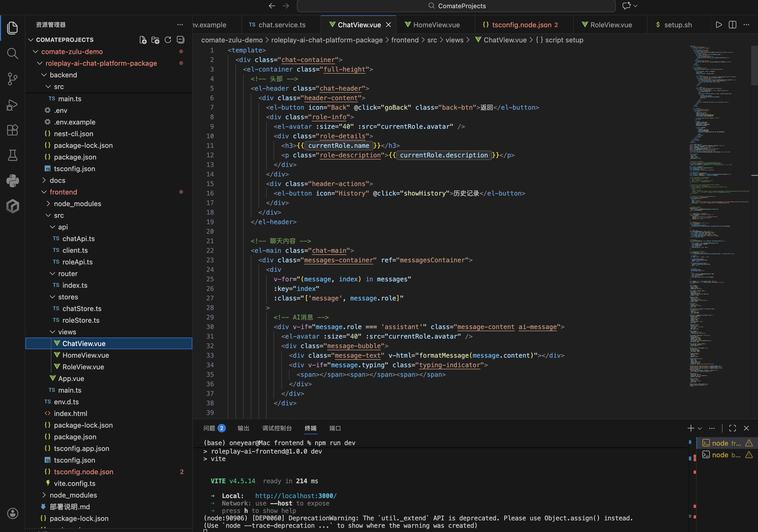Click the New File icon in explorer
758x532 pixels.
143,40
